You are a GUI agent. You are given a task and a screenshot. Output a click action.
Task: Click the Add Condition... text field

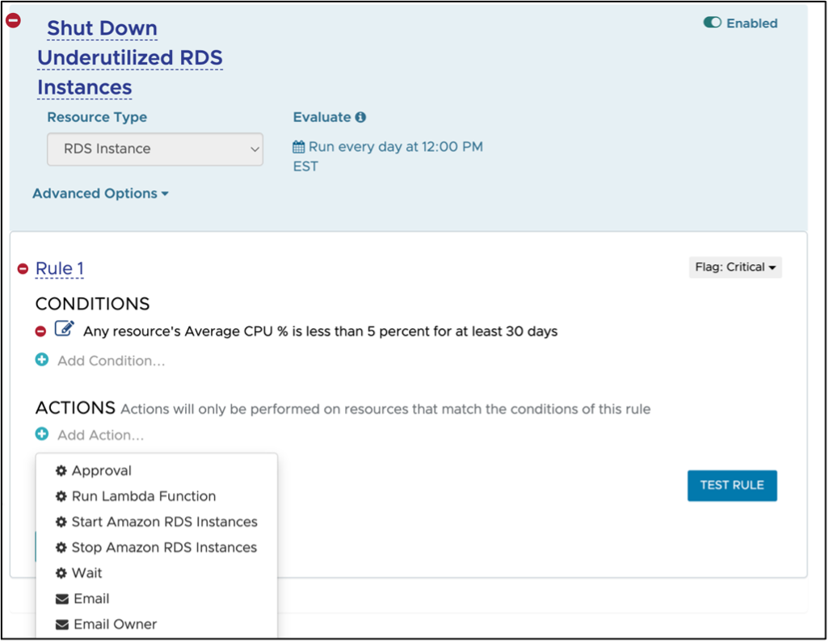point(112,361)
